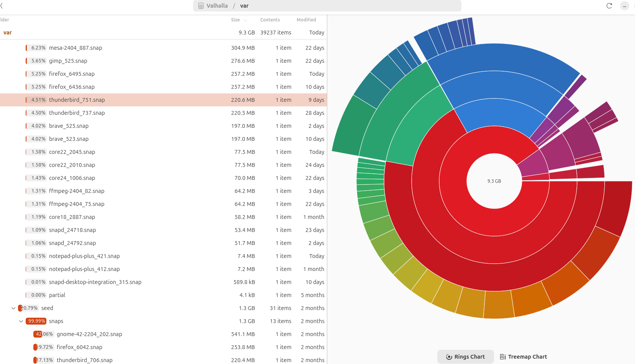The height and width of the screenshot is (364, 635).
Task: Click the reload/rescan icon
Action: point(609,6)
